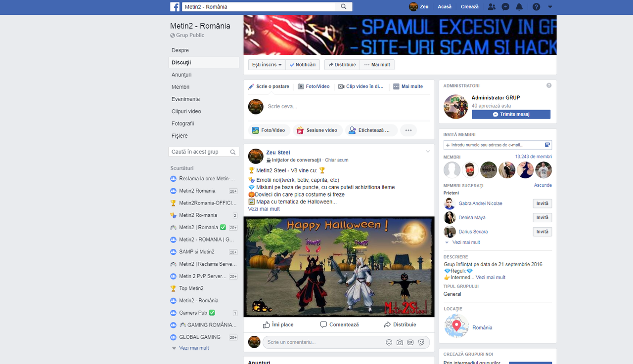Screen dimensions: 633x364
Task: Click the magnifier in 'Caută în acest grup'
Action: tap(234, 152)
